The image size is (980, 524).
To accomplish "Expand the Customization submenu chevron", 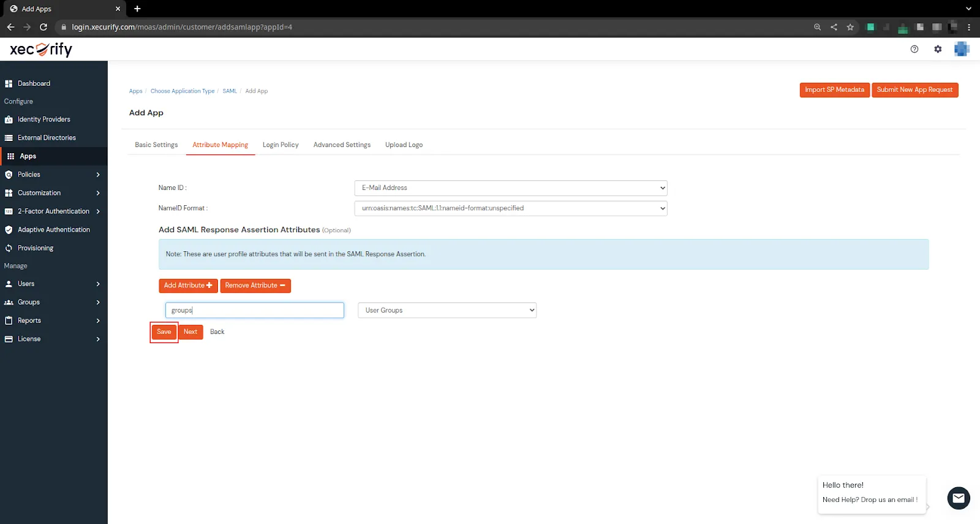I will pyautogui.click(x=98, y=193).
